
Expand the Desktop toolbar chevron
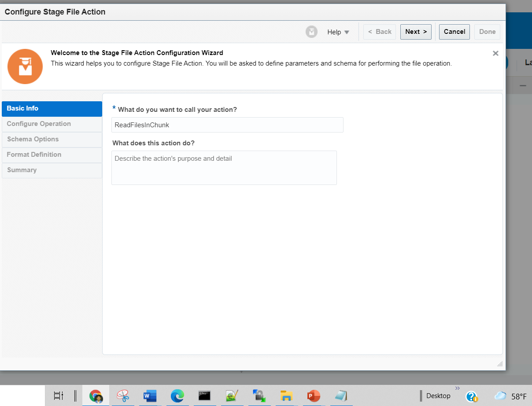pyautogui.click(x=457, y=388)
